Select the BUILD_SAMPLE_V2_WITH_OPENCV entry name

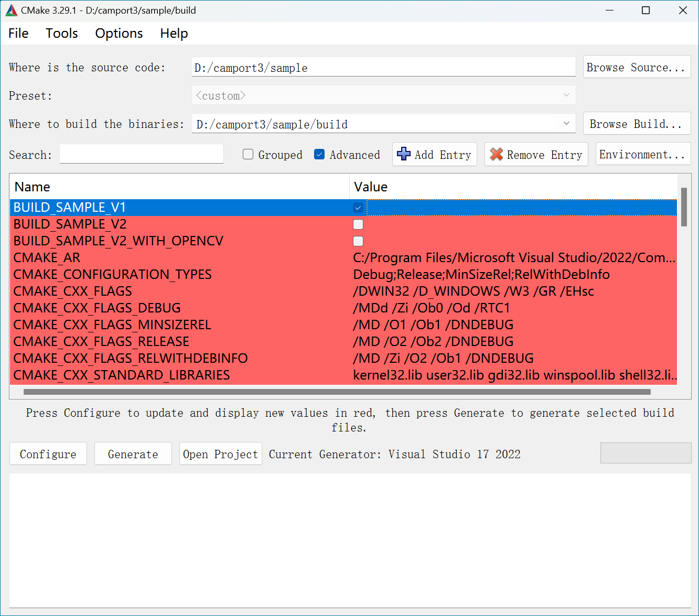click(x=119, y=241)
